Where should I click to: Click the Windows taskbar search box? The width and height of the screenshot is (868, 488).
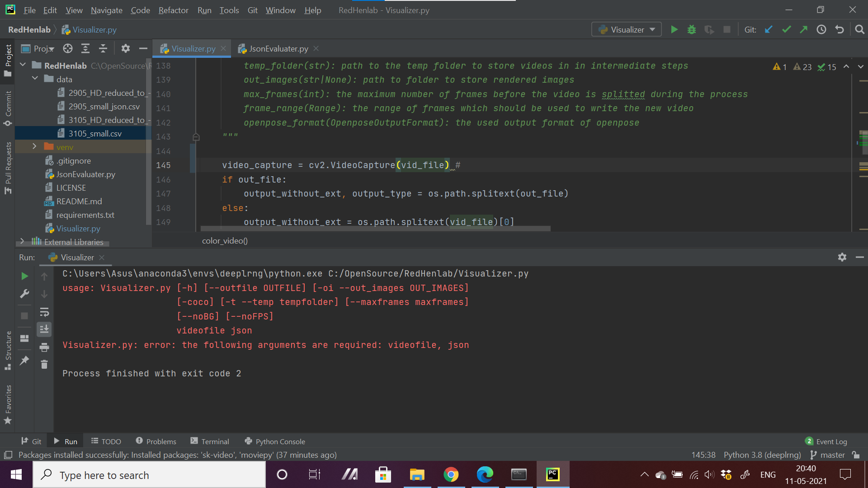[x=149, y=475]
